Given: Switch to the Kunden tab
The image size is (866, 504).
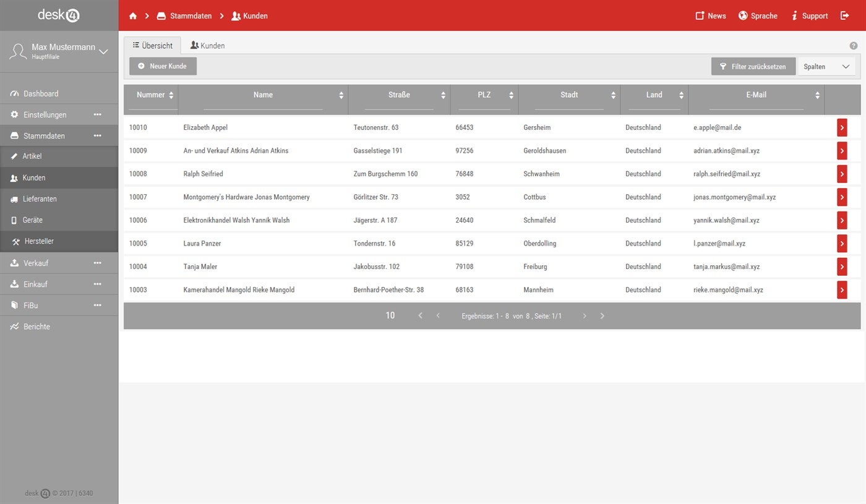Looking at the screenshot, I should point(207,46).
